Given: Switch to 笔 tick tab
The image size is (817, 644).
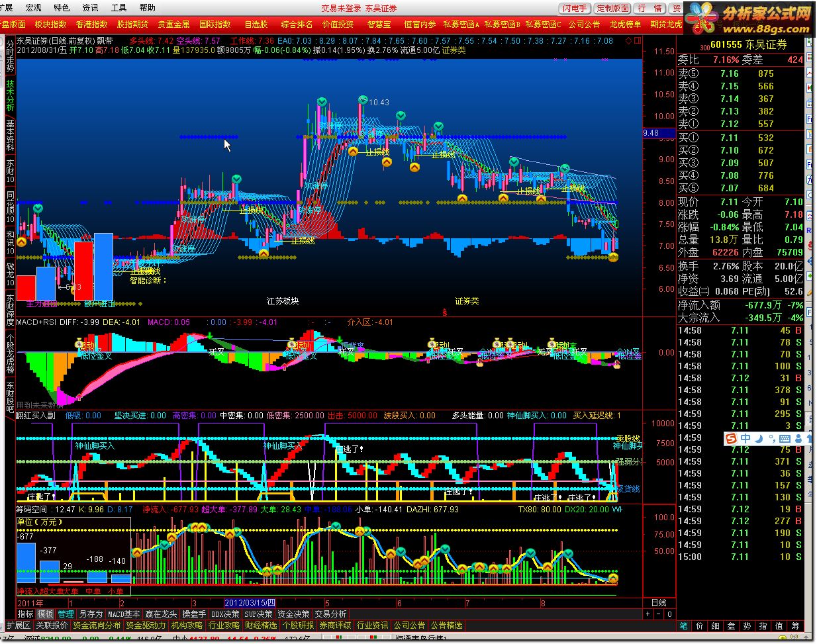Looking at the screenshot, I should [x=684, y=625].
